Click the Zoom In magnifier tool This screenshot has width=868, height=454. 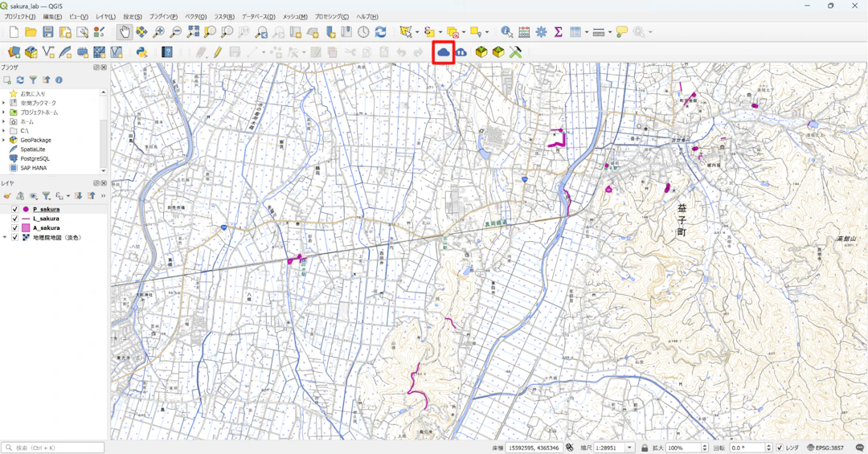[x=158, y=32]
